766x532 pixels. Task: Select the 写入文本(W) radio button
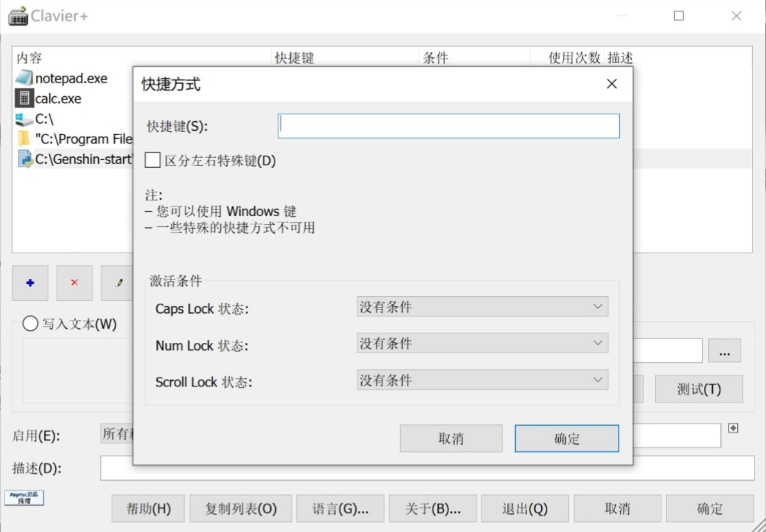click(30, 324)
